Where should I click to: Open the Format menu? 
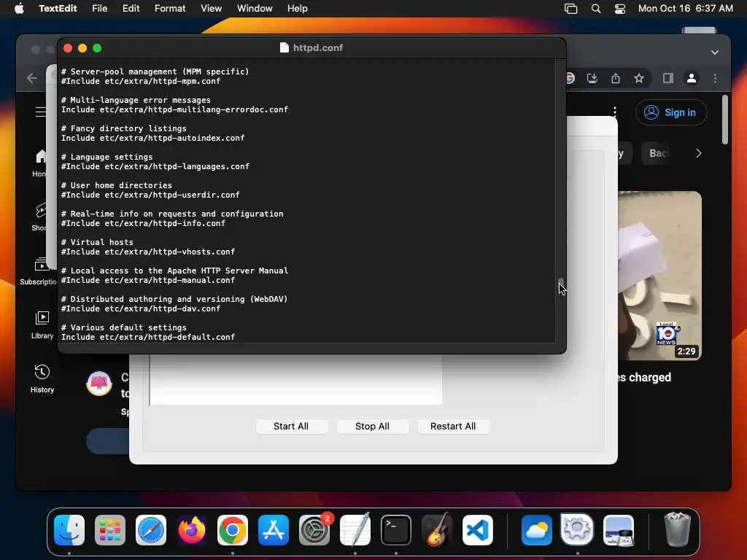(170, 8)
